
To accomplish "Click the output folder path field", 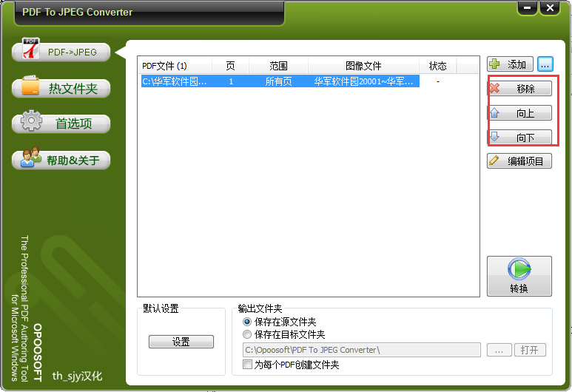I will (x=362, y=350).
